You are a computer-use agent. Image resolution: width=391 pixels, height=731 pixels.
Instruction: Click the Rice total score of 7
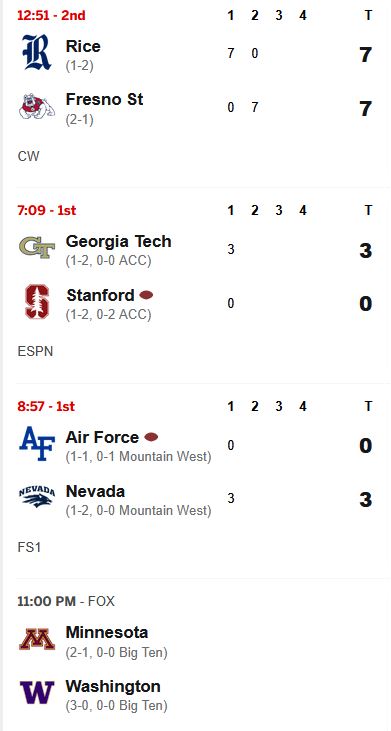pos(365,55)
